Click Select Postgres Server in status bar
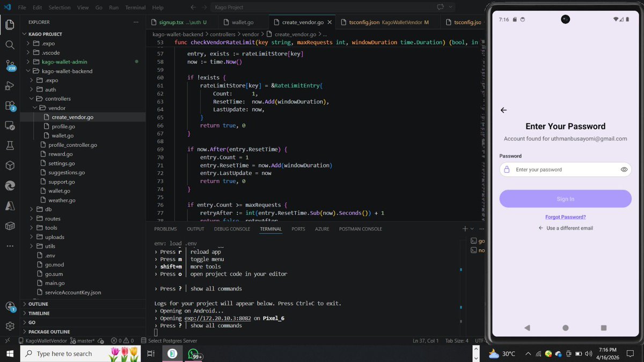Screen dimensions: 644x362 coord(169,341)
